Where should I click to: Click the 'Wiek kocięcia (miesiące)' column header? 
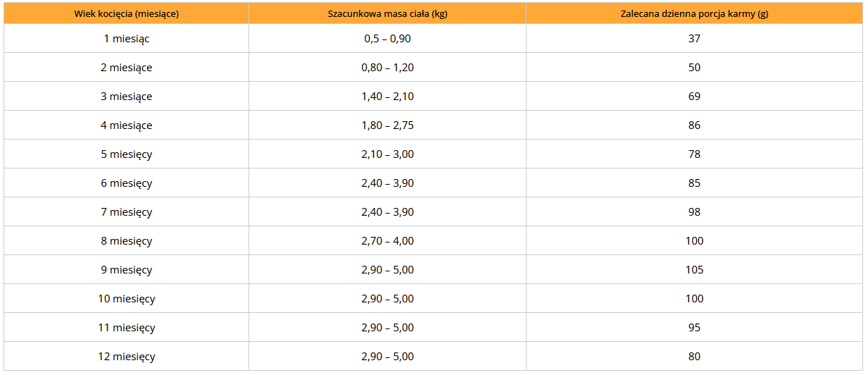[x=127, y=13]
